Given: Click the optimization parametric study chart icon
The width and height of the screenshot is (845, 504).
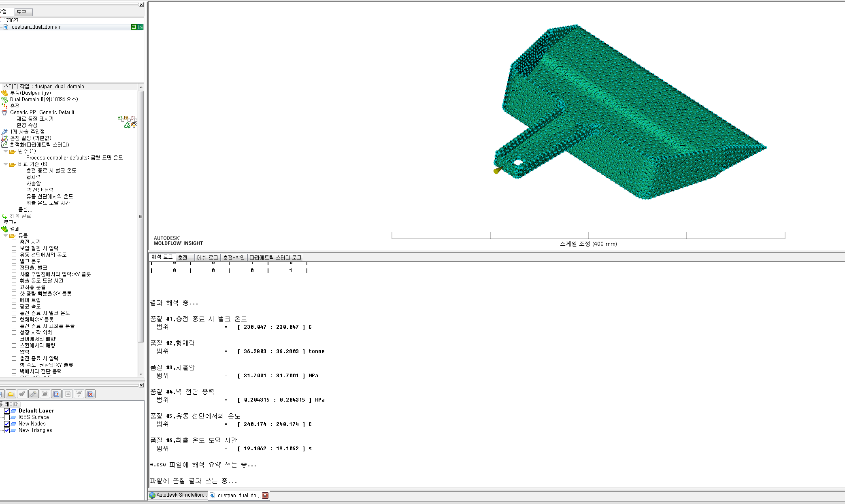Looking at the screenshot, I should pos(4,145).
